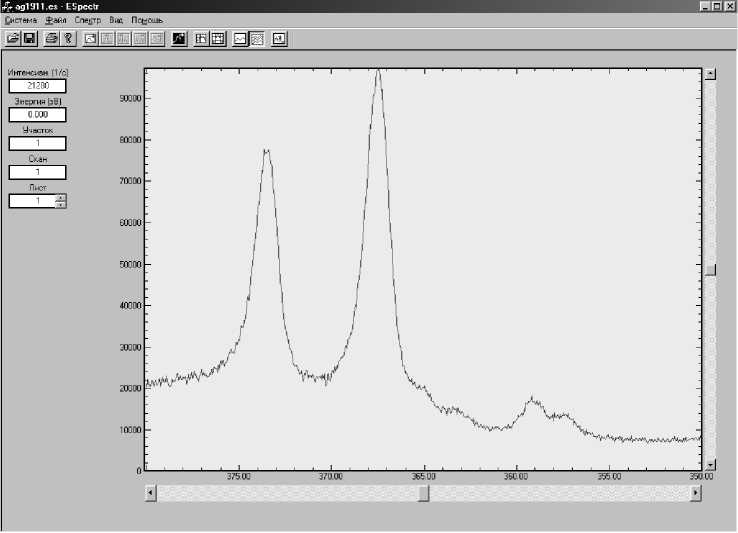738x533 pixels.
Task: Click the 365.00 x-axis label
Action: 424,476
